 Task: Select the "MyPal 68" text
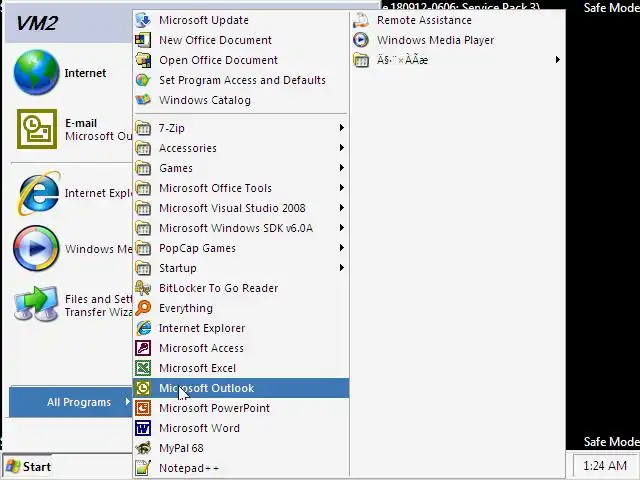pos(181,448)
